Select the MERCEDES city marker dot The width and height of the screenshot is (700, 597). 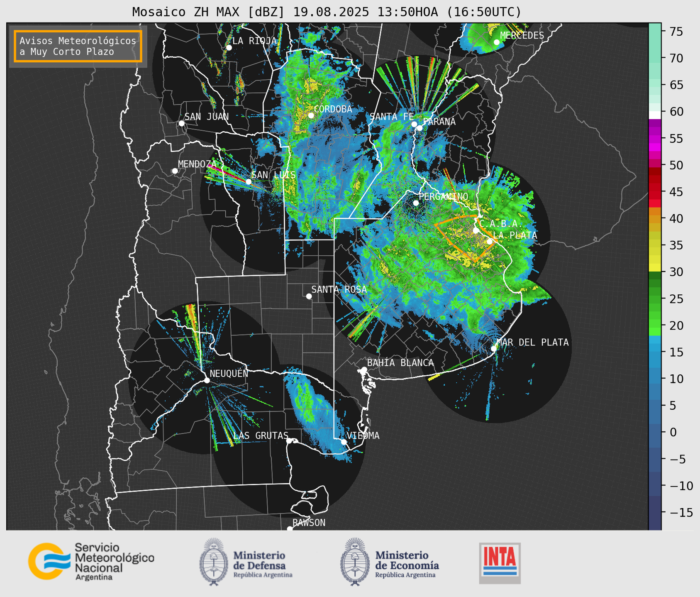point(497,42)
